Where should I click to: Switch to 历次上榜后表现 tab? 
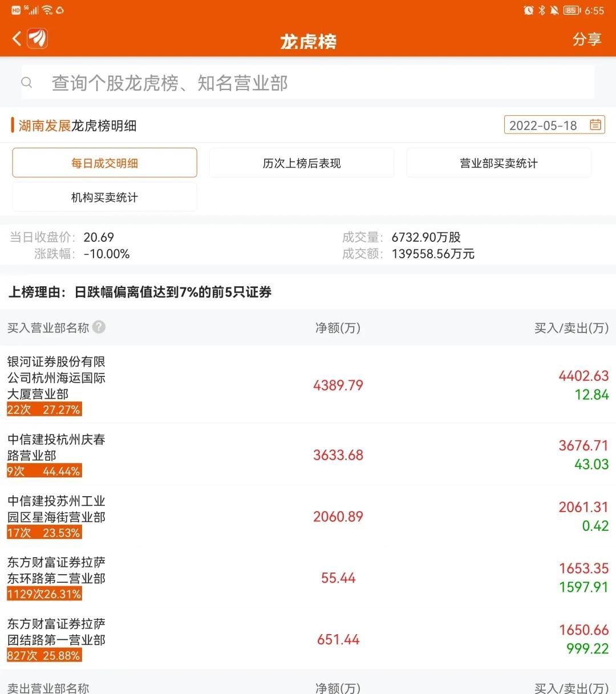(x=302, y=163)
